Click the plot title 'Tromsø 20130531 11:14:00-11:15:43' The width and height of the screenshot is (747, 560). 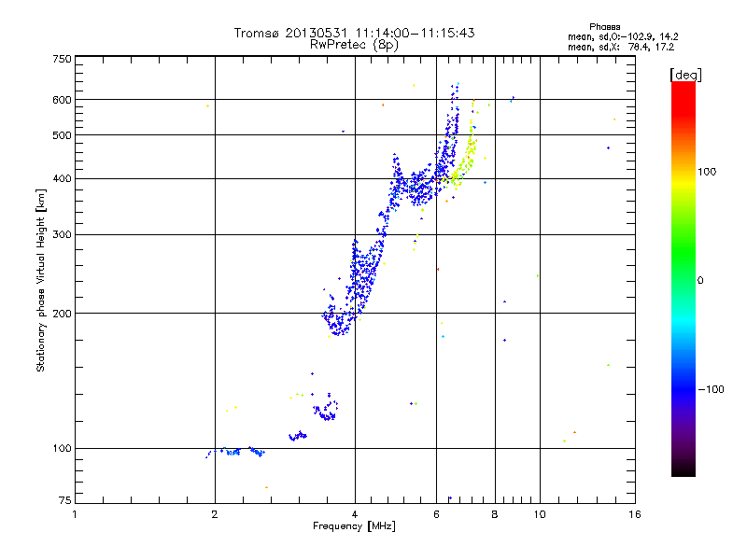354,33
